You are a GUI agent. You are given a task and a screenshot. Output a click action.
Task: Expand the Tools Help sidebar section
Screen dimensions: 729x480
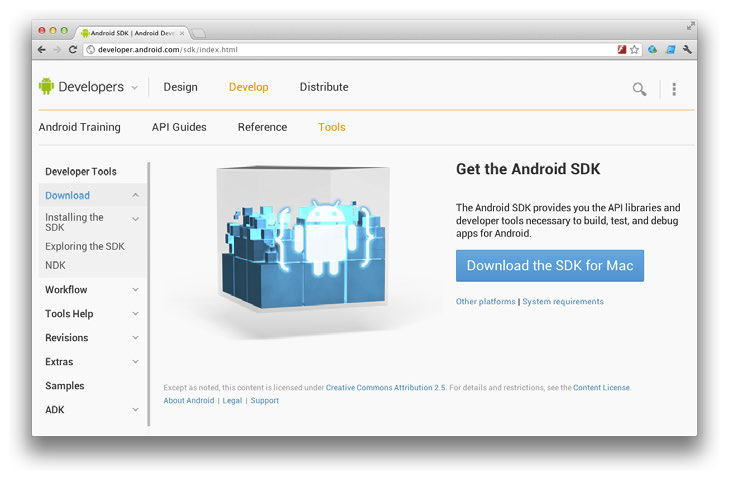point(136,314)
